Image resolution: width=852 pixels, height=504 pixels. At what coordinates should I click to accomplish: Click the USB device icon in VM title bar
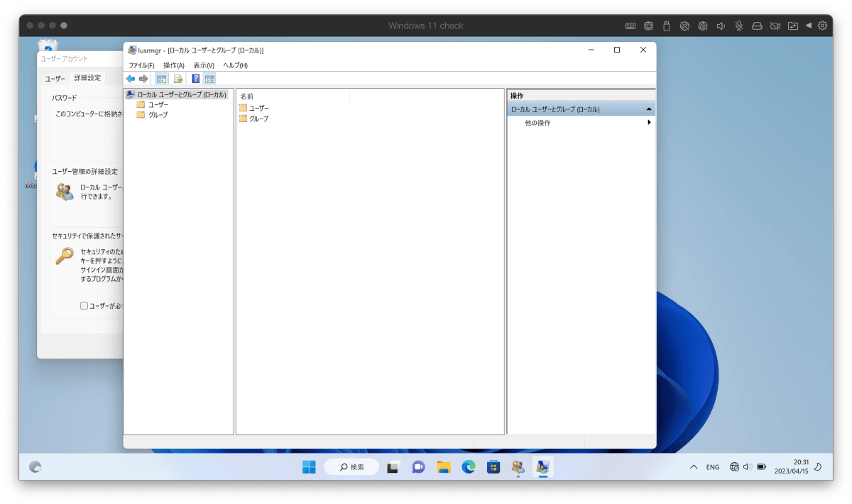[666, 26]
